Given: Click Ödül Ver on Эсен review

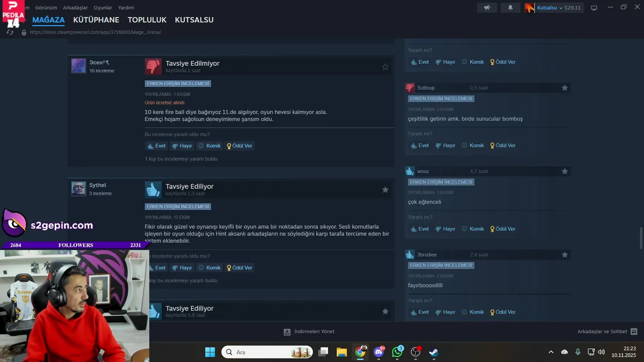Looking at the screenshot, I should 239,146.
